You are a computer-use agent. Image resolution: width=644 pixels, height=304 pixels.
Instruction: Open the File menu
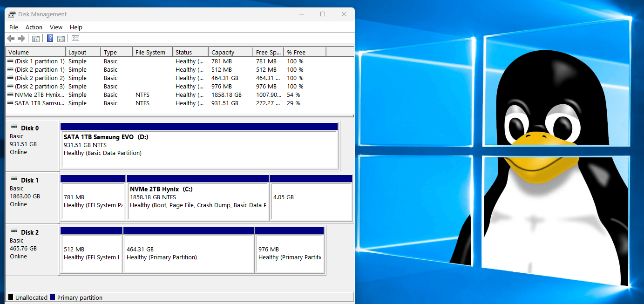click(x=14, y=27)
